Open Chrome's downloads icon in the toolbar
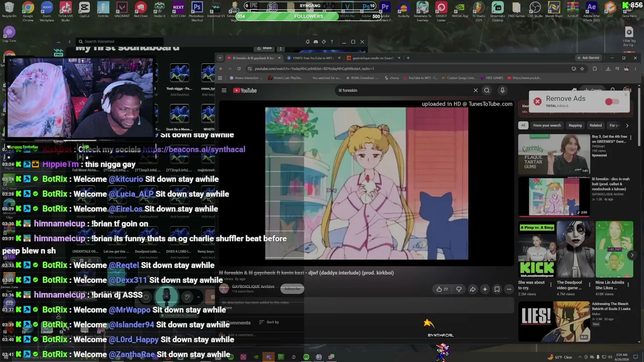 pos(608,68)
